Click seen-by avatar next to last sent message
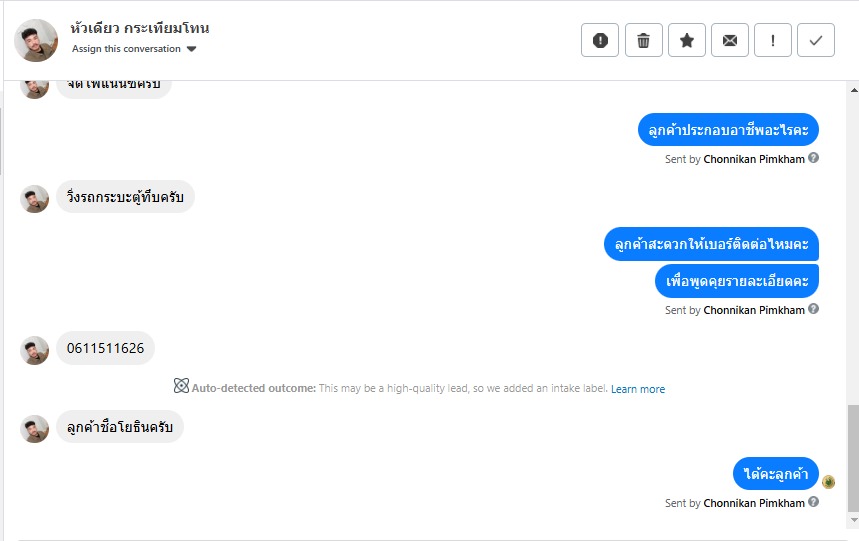859x541 pixels. point(829,482)
